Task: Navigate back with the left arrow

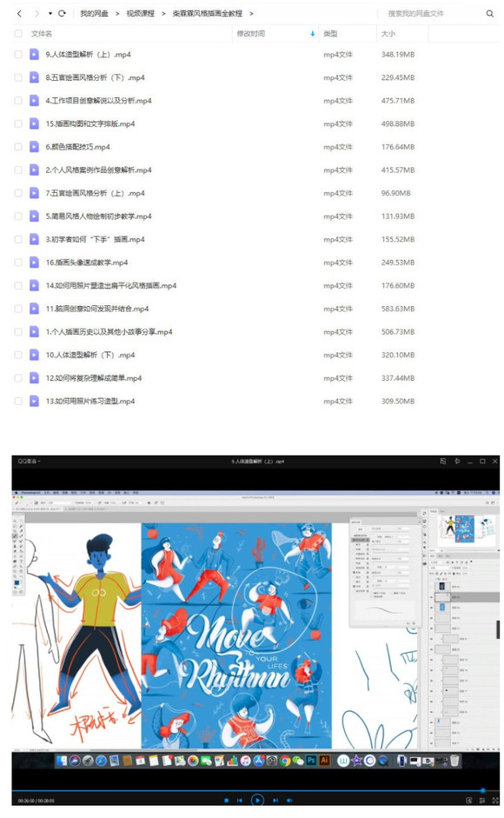Action: (19, 14)
